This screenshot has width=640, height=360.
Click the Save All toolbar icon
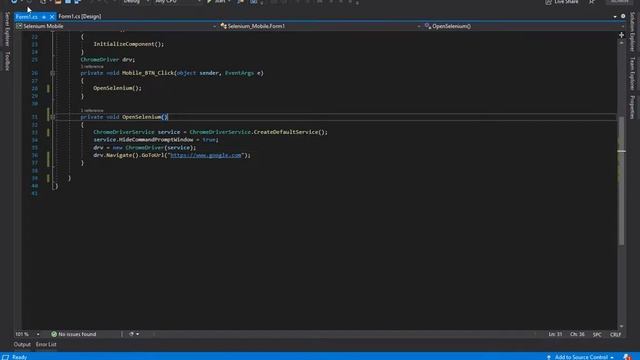click(x=77, y=2)
